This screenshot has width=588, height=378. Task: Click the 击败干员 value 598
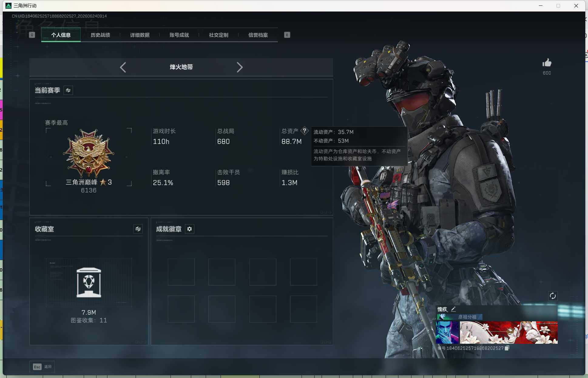point(223,183)
